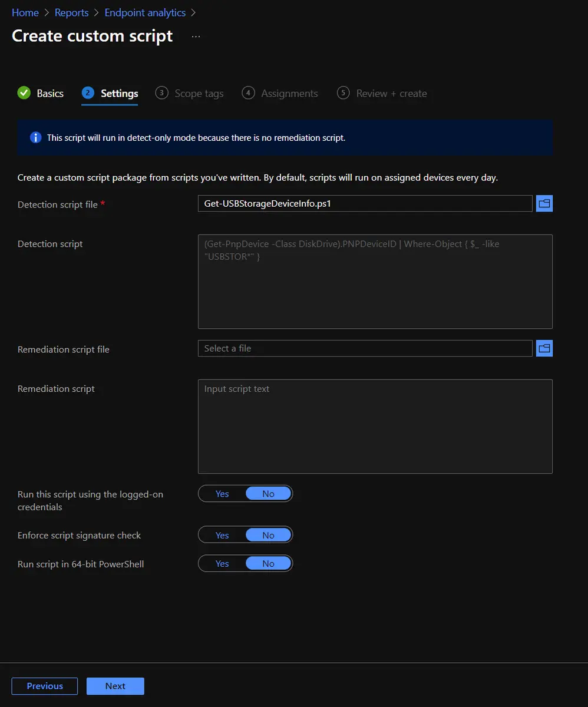Open Reports breadcrumb link
Viewport: 588px width, 707px height.
71,12
